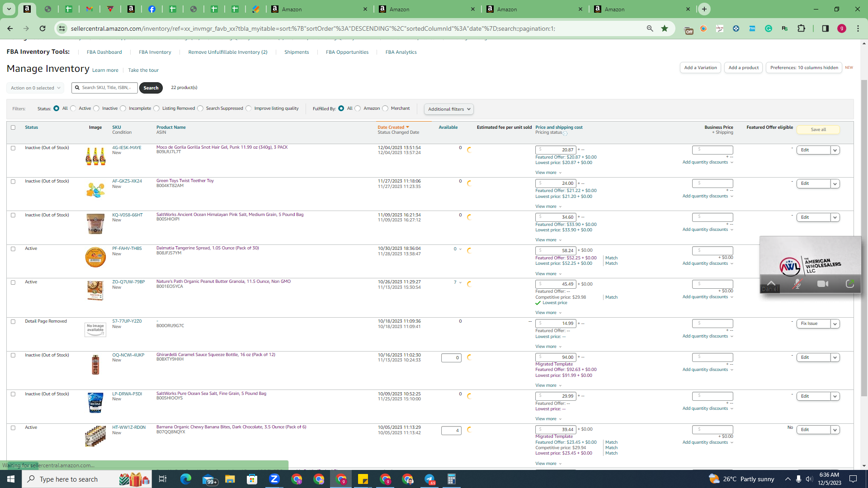Check the box for SKU 4G-IESK-MAYE
868x488 pixels.
tap(13, 148)
